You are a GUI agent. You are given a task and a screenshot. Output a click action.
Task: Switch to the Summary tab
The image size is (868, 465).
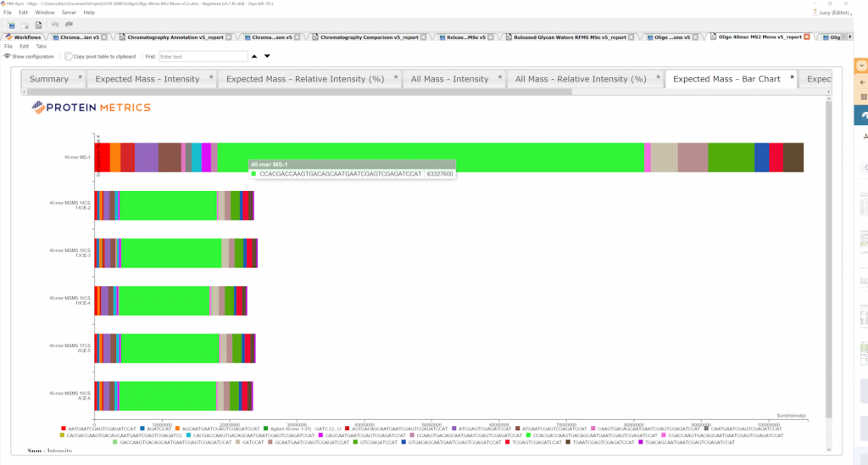tap(49, 79)
